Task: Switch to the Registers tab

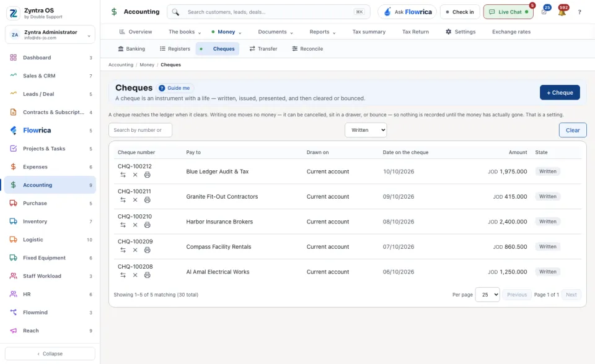Action: pos(175,49)
